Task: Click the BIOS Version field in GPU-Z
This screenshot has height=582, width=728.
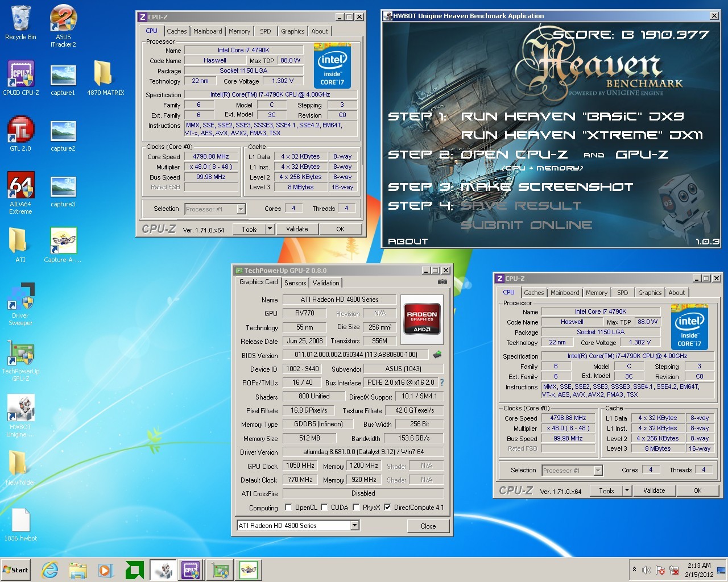Action: coord(356,355)
